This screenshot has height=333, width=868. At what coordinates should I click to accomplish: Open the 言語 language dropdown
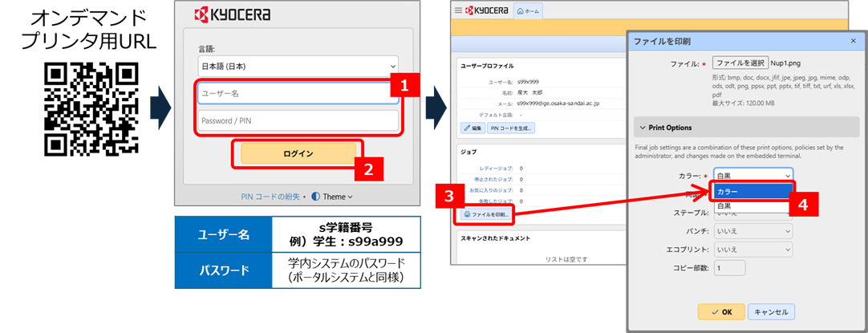click(x=298, y=66)
